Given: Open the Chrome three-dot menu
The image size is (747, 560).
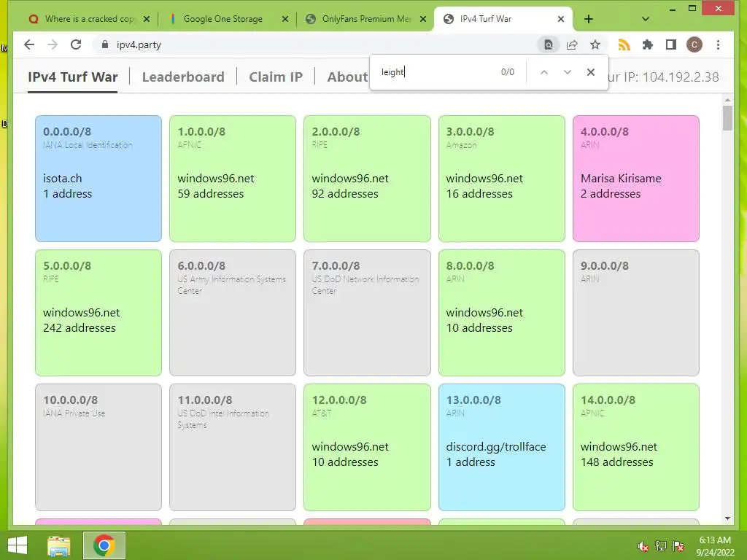Looking at the screenshot, I should click(x=718, y=44).
